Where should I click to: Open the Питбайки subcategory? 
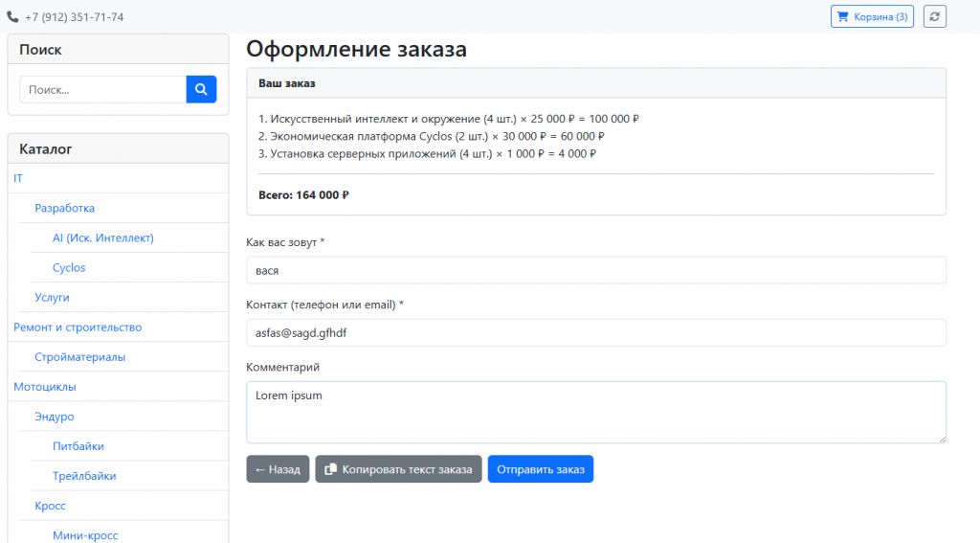click(78, 445)
